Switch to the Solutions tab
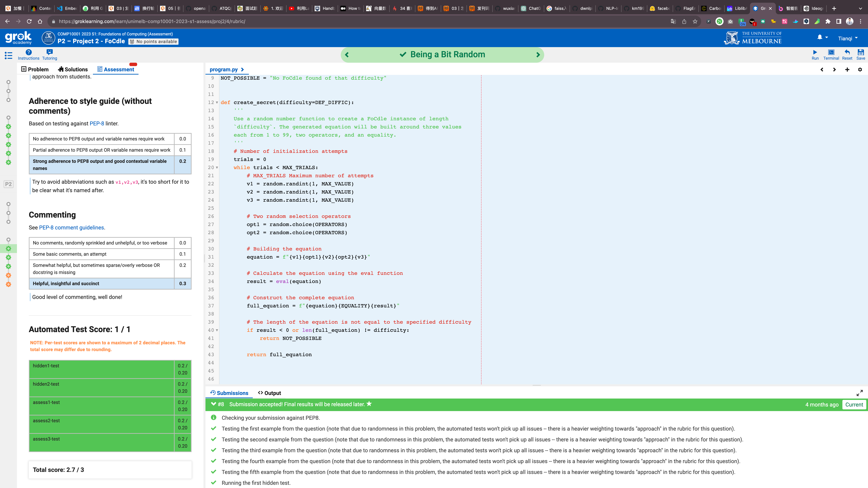The width and height of the screenshot is (868, 488). click(x=73, y=69)
